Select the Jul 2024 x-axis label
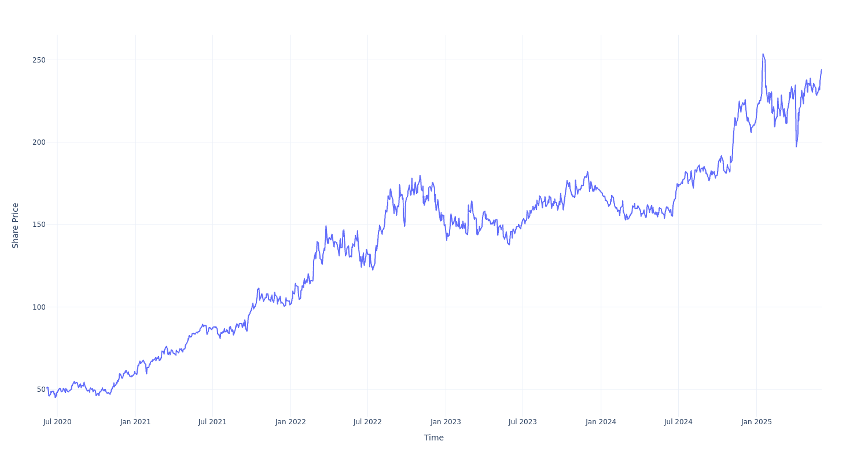The image size is (868, 463). 678,422
